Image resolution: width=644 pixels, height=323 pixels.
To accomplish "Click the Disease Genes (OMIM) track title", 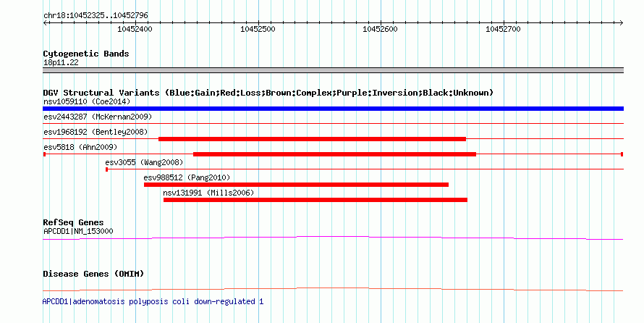I will 93,274.
